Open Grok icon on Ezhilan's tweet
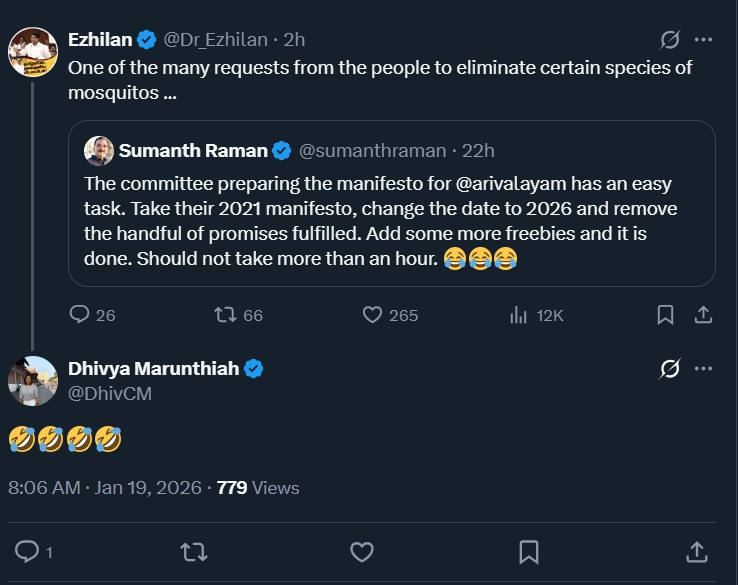The width and height of the screenshot is (738, 585). pos(670,40)
